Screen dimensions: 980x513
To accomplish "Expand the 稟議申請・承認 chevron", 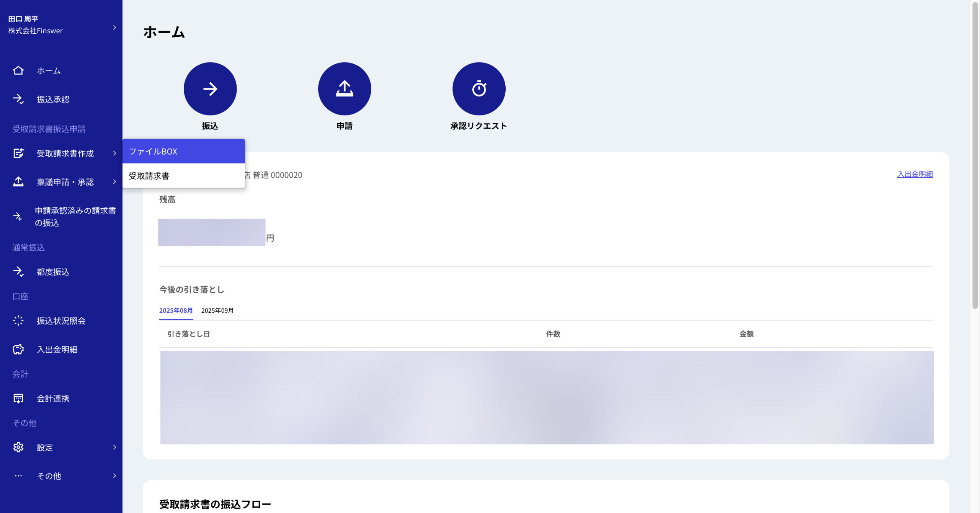I will [114, 182].
